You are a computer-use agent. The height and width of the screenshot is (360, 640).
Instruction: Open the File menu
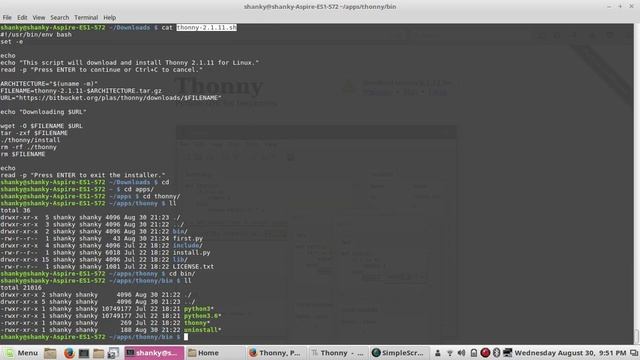7,18
